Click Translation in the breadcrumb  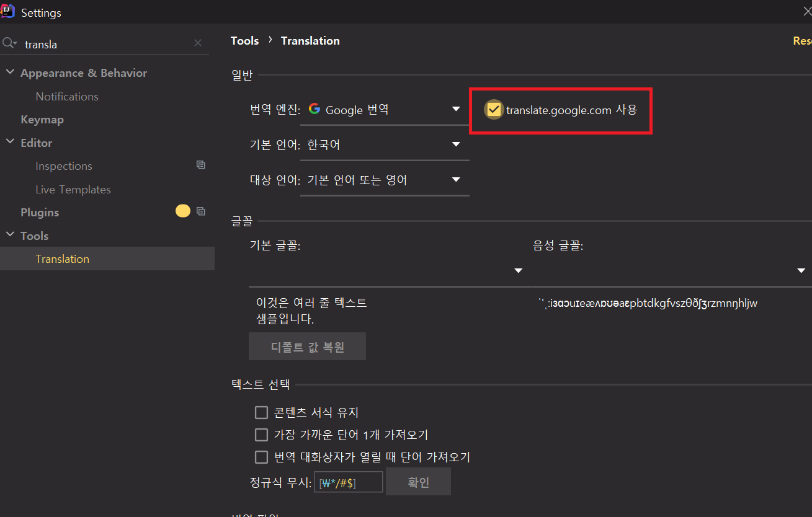(x=310, y=40)
